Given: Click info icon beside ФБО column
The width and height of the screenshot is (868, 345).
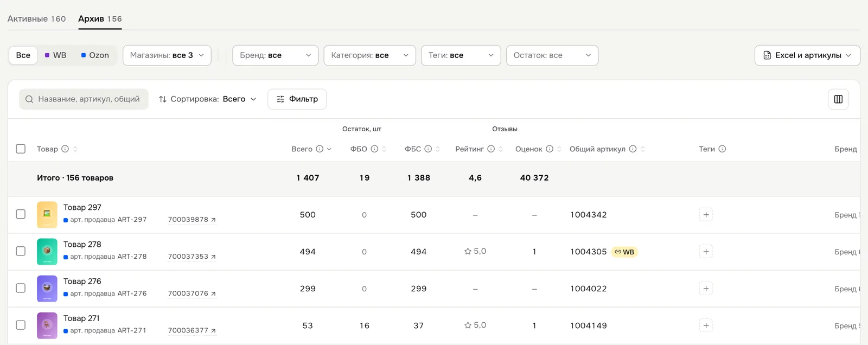Looking at the screenshot, I should [x=374, y=149].
